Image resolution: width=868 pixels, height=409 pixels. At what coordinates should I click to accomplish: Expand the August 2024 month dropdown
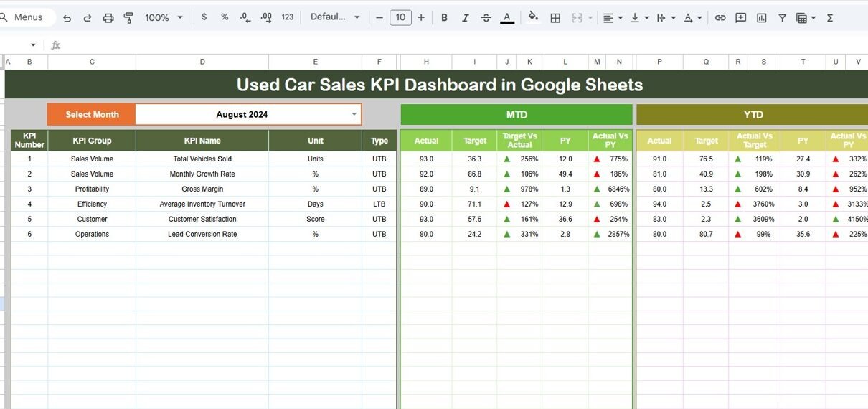coord(354,114)
